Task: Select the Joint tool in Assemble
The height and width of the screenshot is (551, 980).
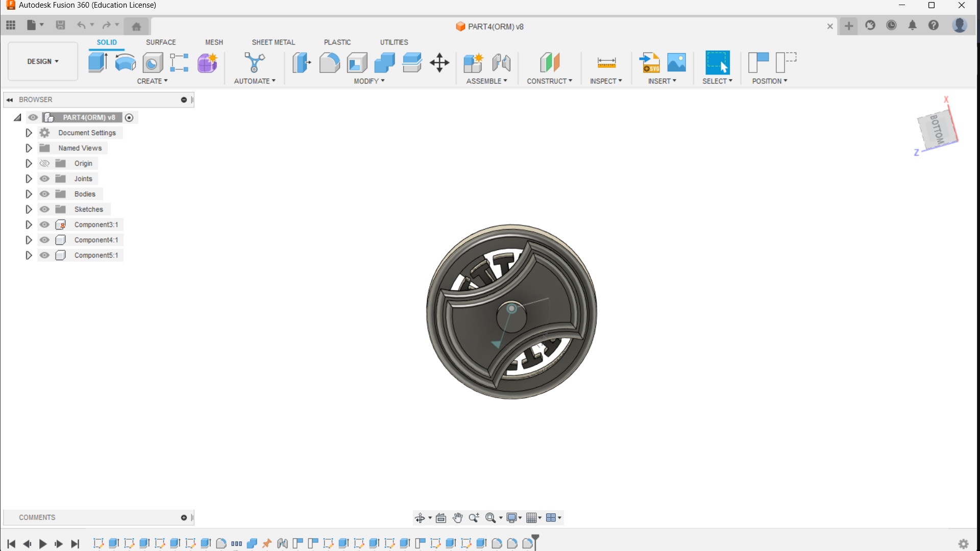Action: 501,62
